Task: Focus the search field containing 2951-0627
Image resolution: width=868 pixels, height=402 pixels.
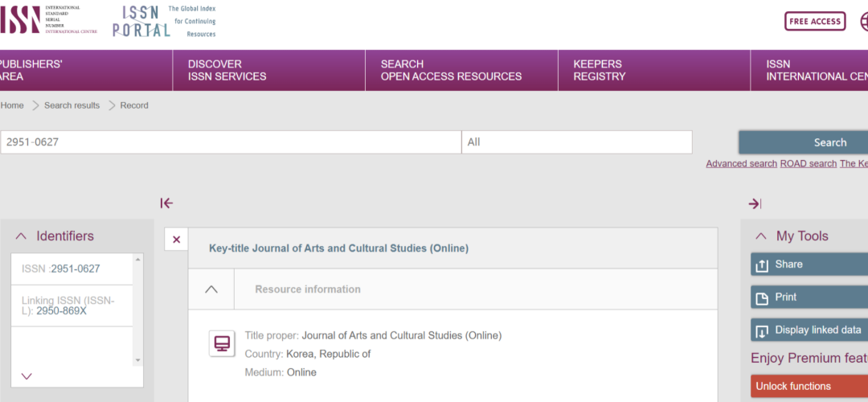Action: [231, 142]
